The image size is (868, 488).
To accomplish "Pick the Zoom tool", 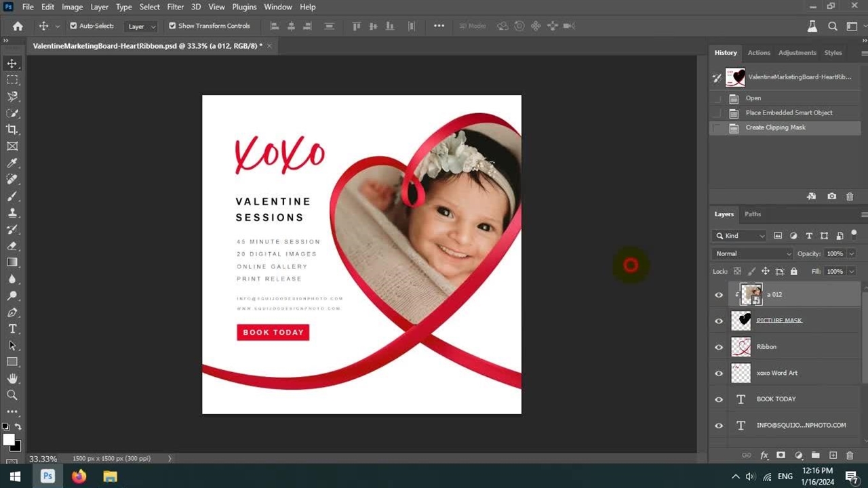I will click(12, 394).
